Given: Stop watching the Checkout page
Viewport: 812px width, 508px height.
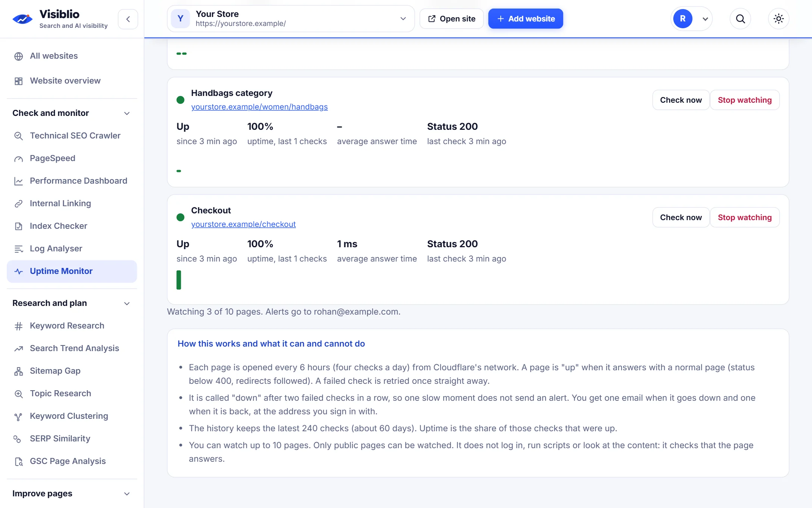Looking at the screenshot, I should 745,217.
